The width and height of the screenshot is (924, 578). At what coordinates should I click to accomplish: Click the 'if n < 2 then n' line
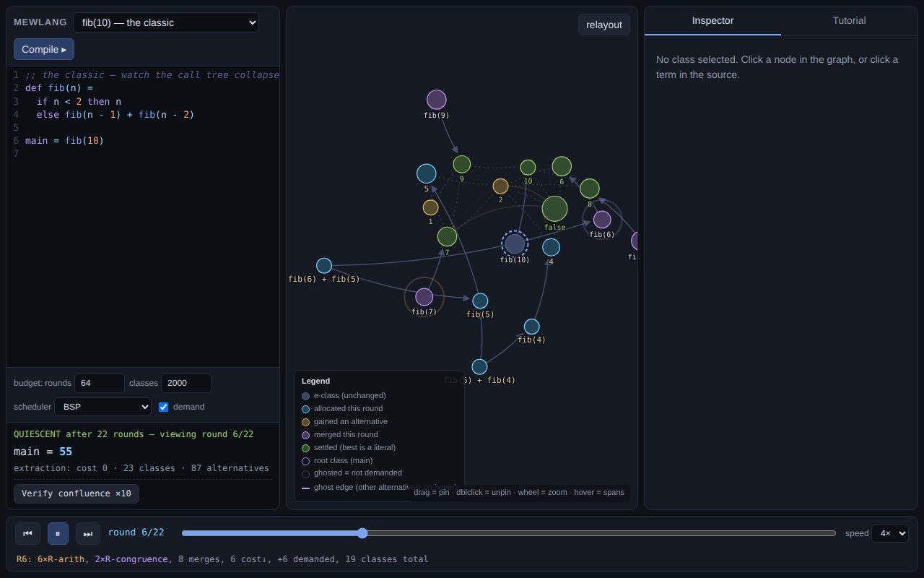[x=79, y=101]
